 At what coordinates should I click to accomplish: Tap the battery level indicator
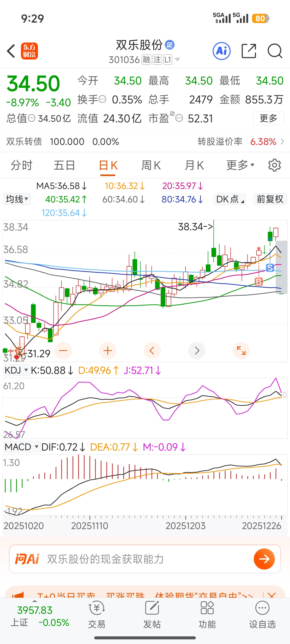click(x=260, y=18)
